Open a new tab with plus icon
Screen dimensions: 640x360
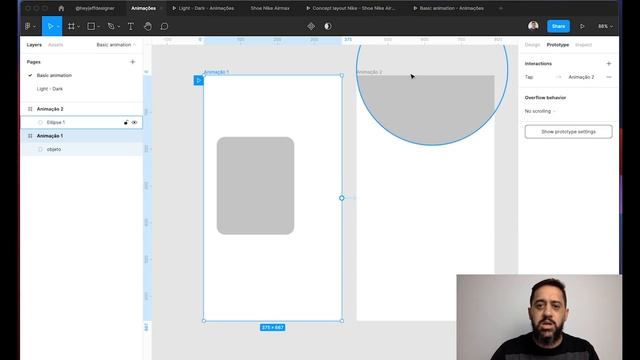(501, 8)
